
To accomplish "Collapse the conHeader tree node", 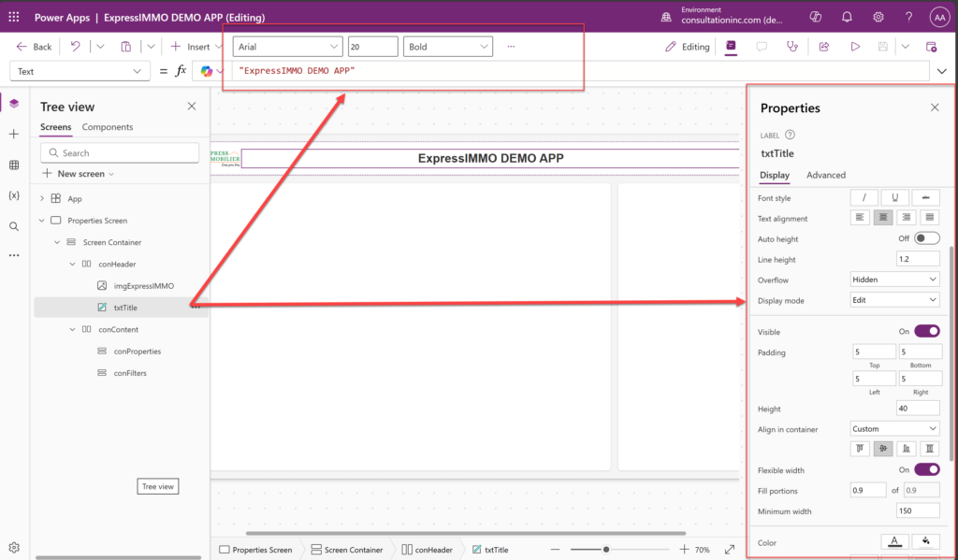I will click(x=72, y=264).
